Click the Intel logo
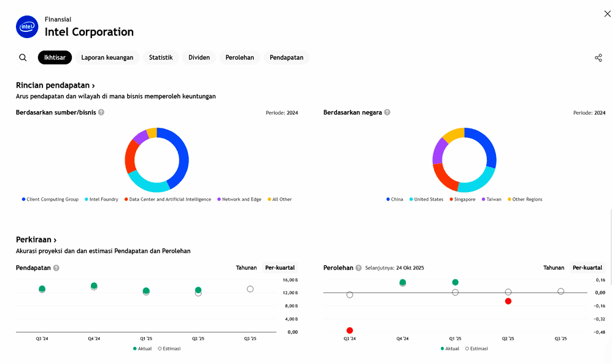The image size is (612, 364). [x=27, y=27]
